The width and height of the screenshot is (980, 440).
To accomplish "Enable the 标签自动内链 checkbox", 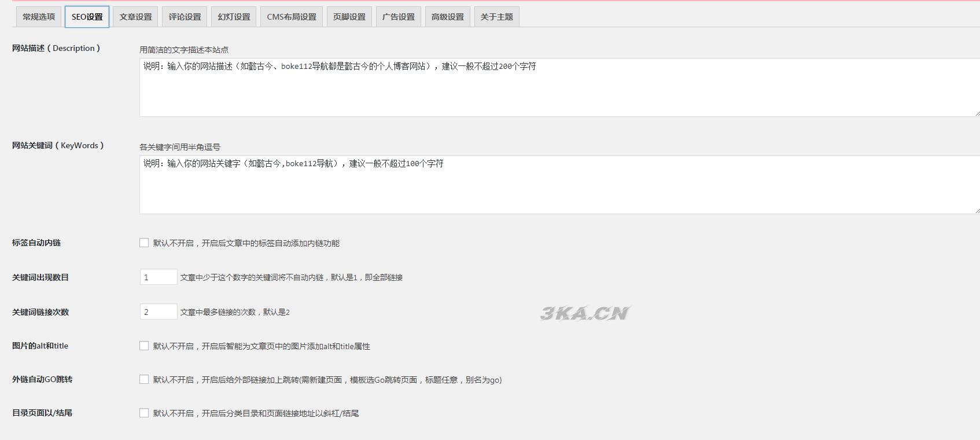I will tap(144, 243).
